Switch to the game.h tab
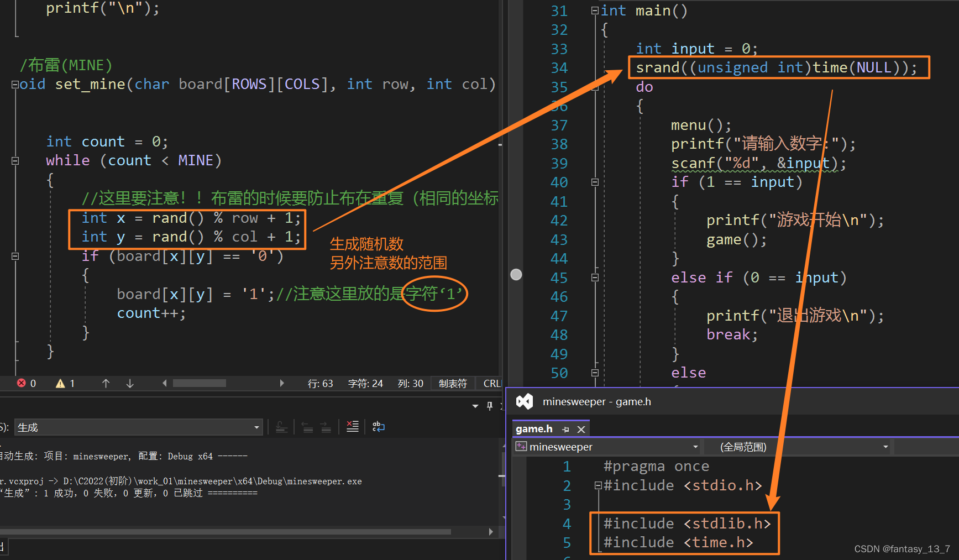Image resolution: width=959 pixels, height=560 pixels. (x=534, y=429)
